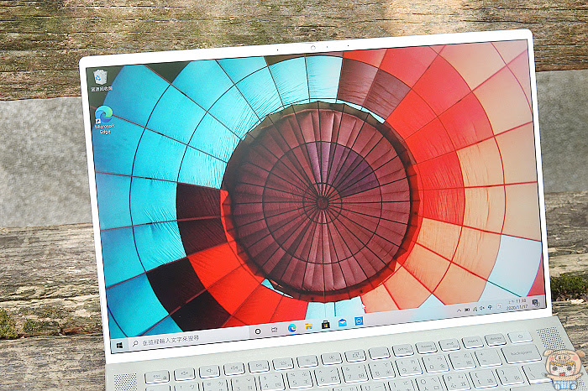Switch the Chinese input mode indicator

490,307
